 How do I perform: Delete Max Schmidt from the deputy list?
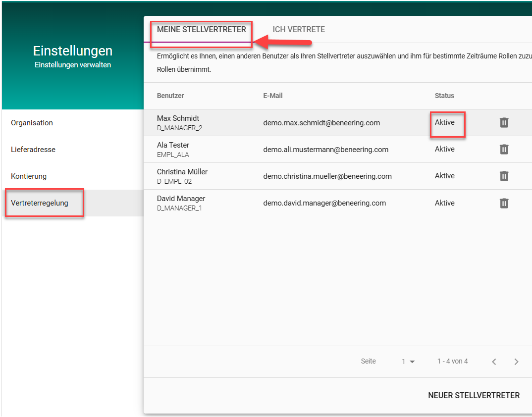[504, 123]
